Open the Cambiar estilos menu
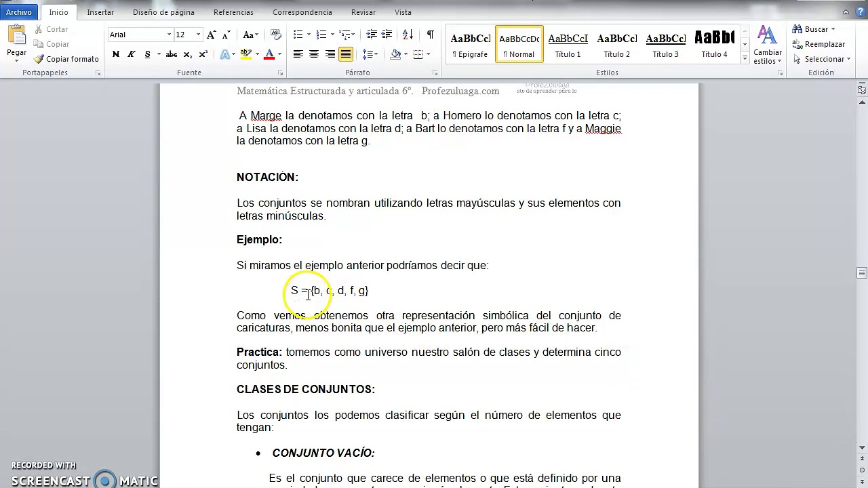Viewport: 868px width, 488px height. tap(767, 45)
